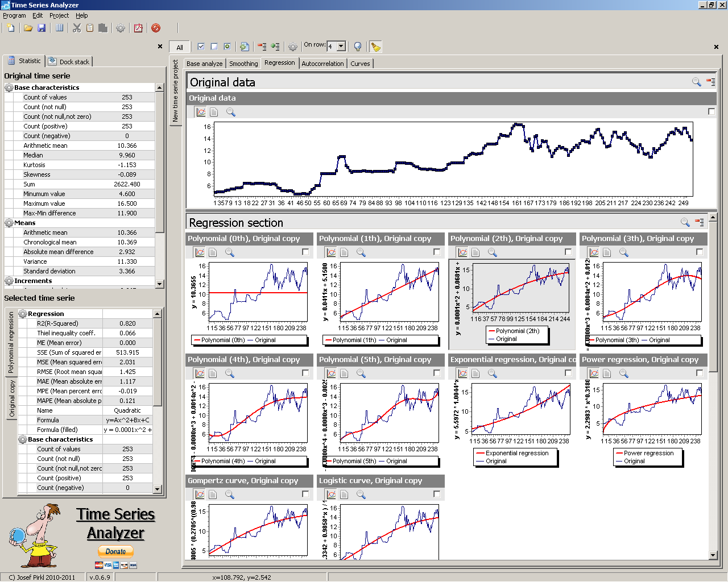Switch to the Smoothing tab
Image resolution: width=728 pixels, height=582 pixels.
(243, 64)
